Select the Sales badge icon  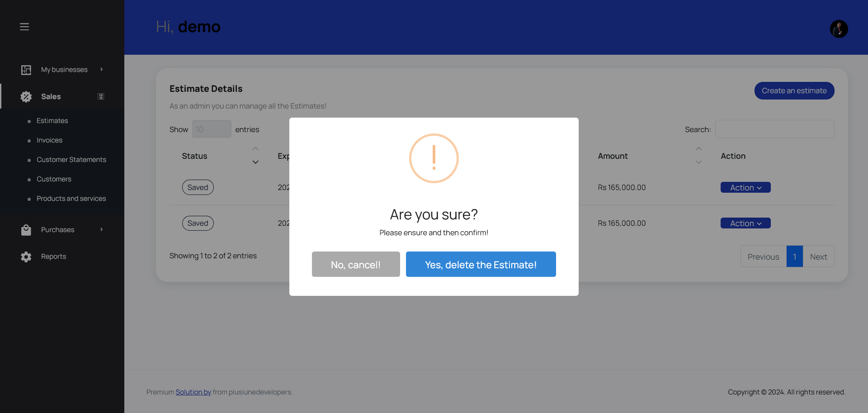(x=26, y=96)
